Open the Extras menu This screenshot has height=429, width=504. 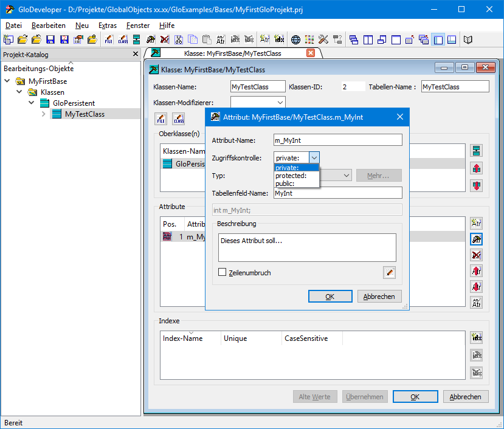[108, 26]
